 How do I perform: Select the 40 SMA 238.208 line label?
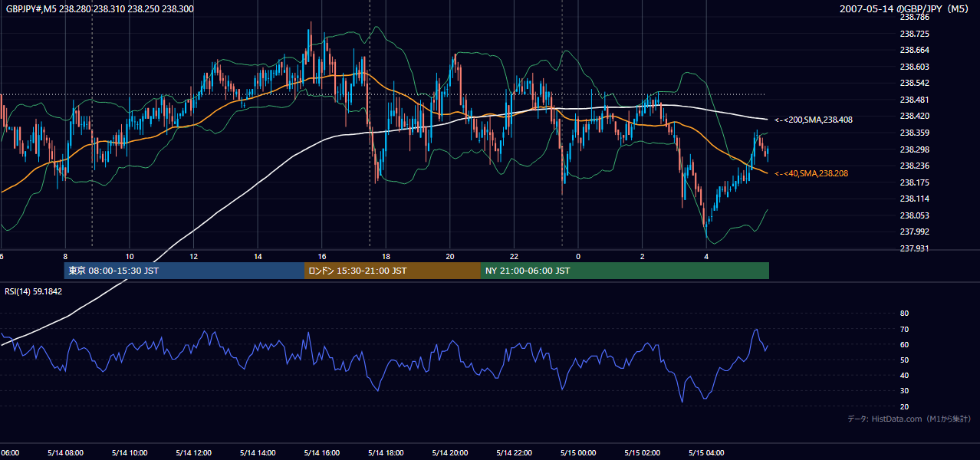pos(811,174)
